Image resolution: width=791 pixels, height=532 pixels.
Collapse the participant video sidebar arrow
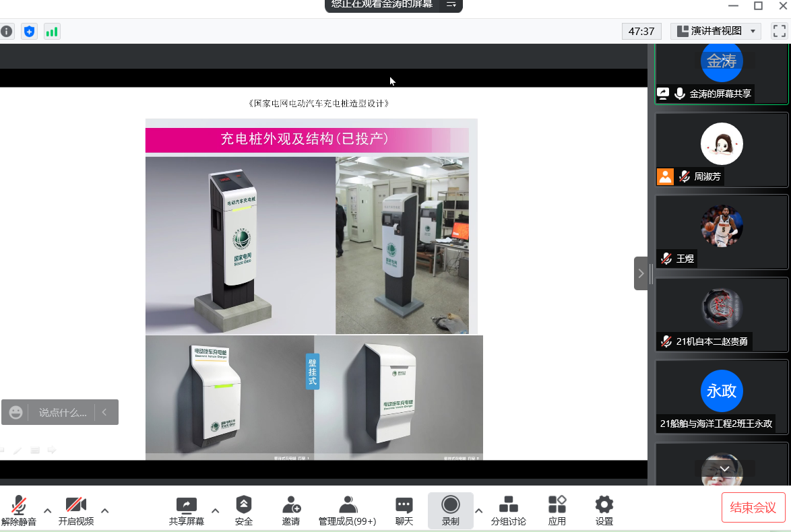[641, 273]
